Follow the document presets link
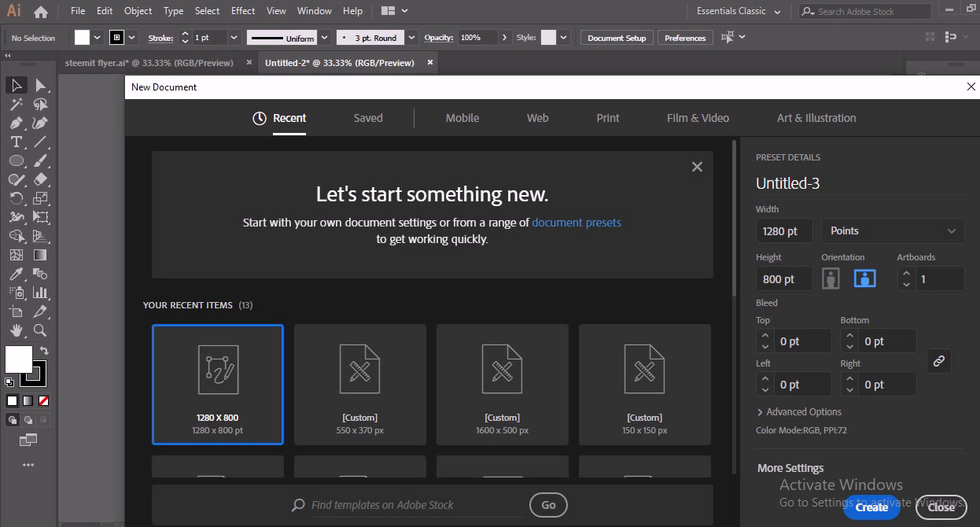Viewport: 980px width, 527px height. click(577, 223)
